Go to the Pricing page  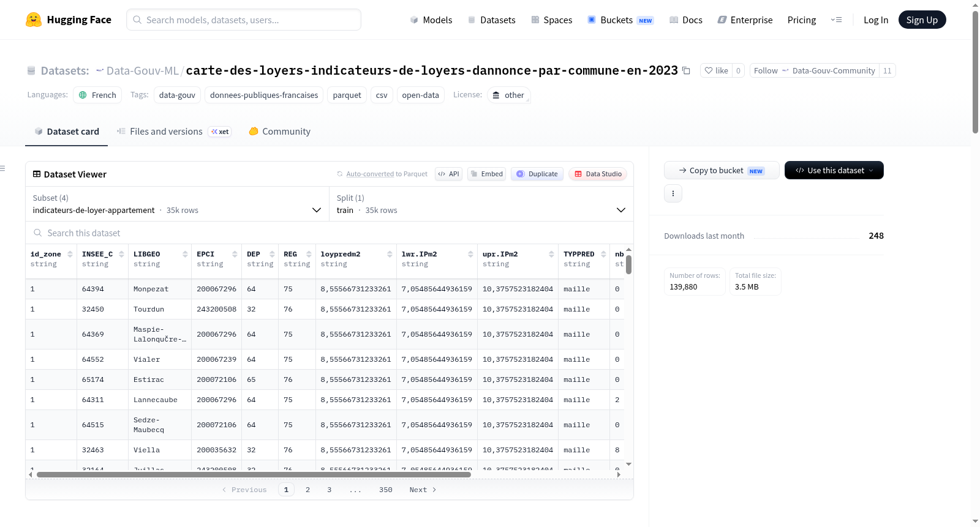click(802, 20)
